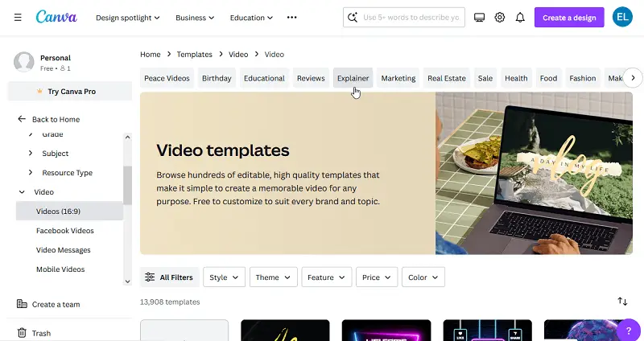Open the Theme filter dropdown
Image resolution: width=644 pixels, height=341 pixels.
coord(273,277)
